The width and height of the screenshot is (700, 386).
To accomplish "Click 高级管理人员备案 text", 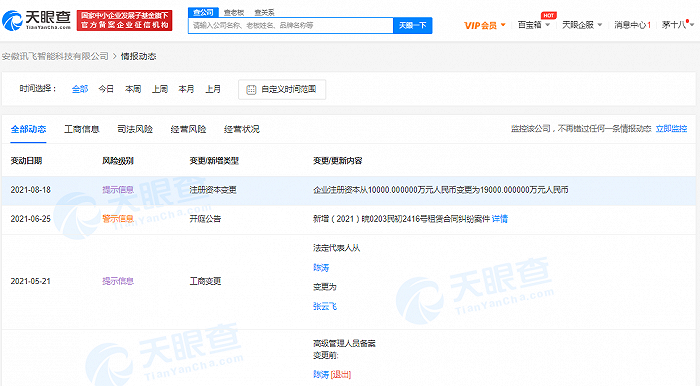I will click(344, 344).
